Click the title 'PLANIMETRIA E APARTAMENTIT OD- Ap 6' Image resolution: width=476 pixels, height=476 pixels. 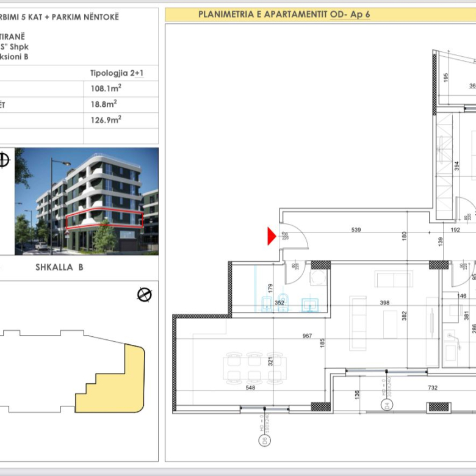click(284, 13)
